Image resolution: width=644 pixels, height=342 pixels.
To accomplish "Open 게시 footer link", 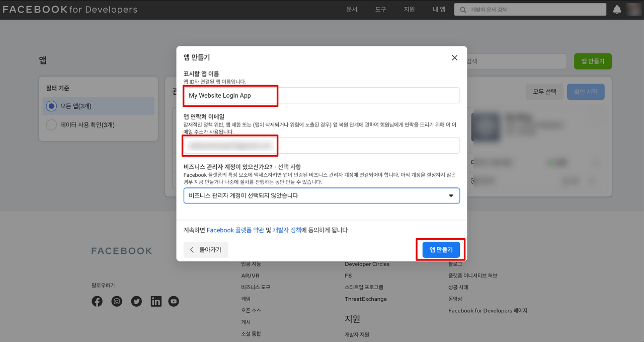I will click(x=246, y=322).
